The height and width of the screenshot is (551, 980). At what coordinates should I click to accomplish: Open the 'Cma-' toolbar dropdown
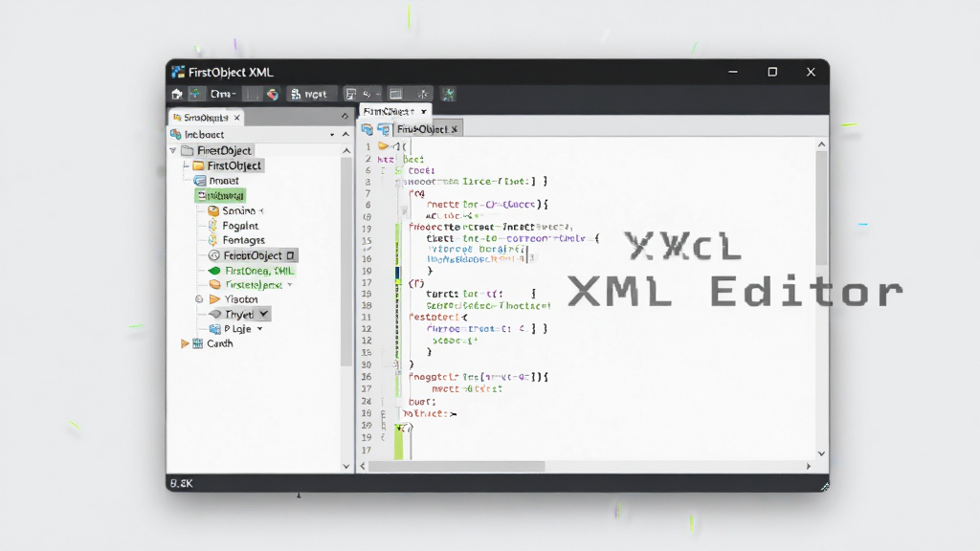[223, 94]
